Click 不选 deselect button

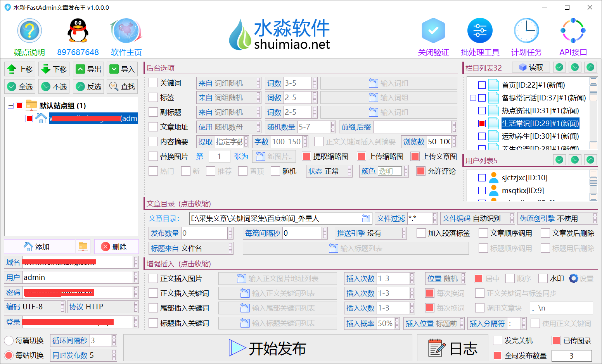54,86
